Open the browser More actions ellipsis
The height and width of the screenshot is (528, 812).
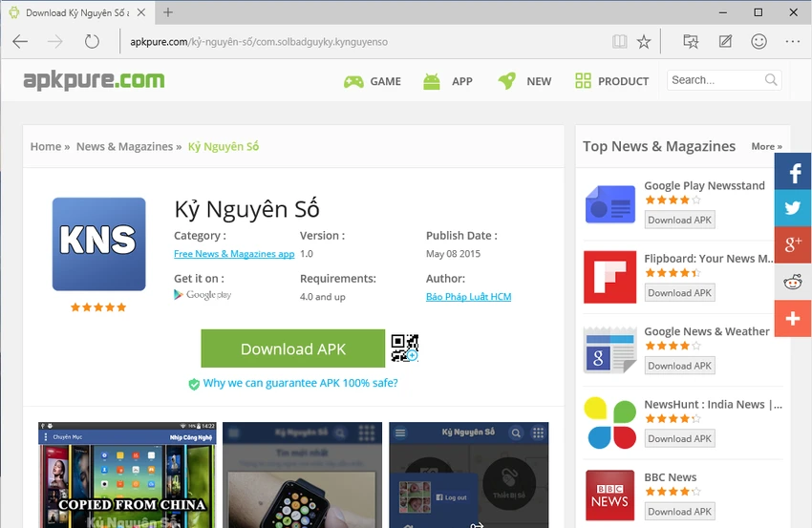(793, 41)
